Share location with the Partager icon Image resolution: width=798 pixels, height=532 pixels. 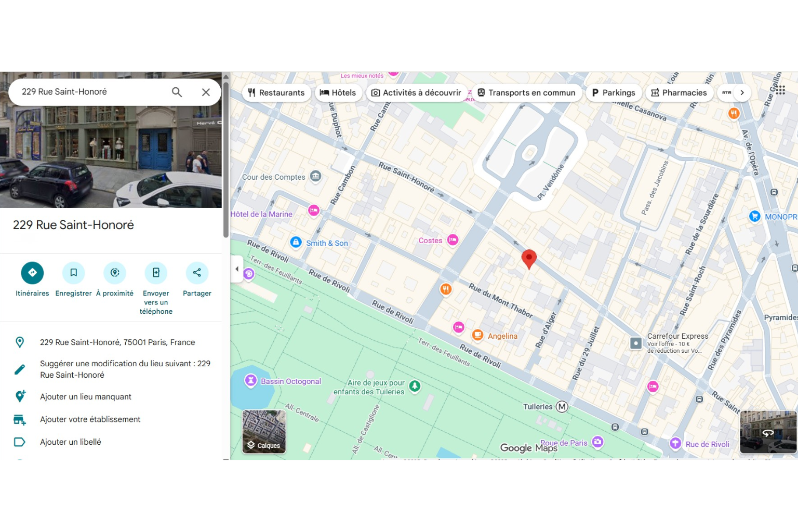click(197, 273)
